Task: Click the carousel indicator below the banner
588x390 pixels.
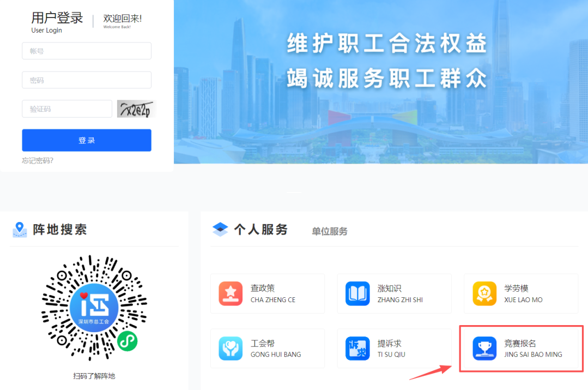Action: 294,193
